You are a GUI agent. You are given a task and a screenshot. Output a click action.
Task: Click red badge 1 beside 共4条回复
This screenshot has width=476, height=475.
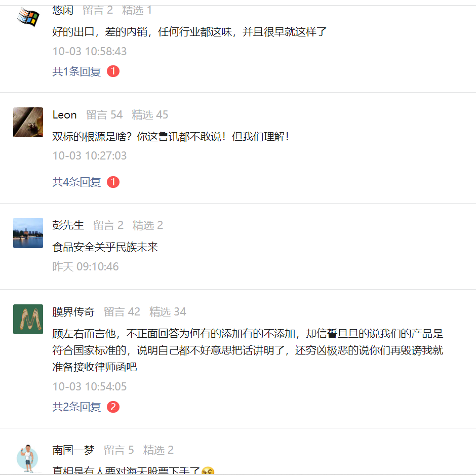coord(113,182)
